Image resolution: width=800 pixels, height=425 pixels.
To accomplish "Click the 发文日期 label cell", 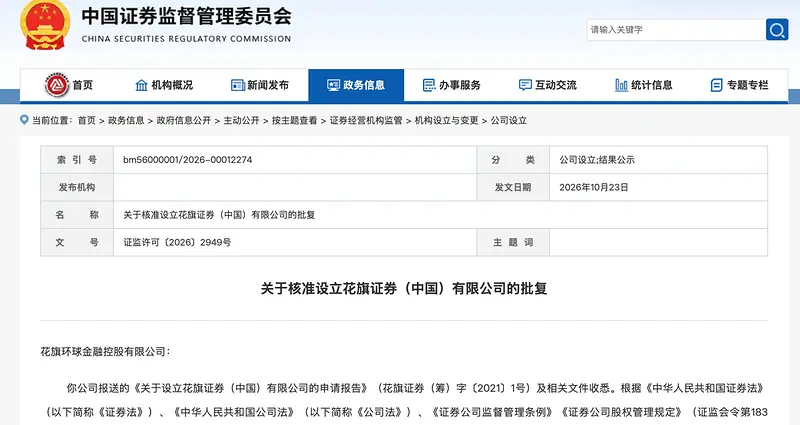I will (x=513, y=187).
